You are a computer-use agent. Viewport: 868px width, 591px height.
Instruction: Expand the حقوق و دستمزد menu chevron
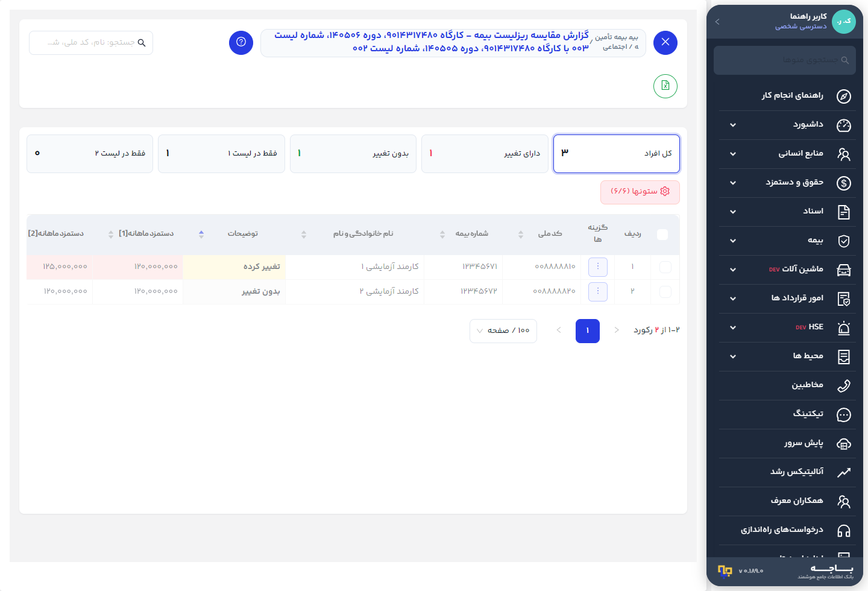tap(733, 183)
